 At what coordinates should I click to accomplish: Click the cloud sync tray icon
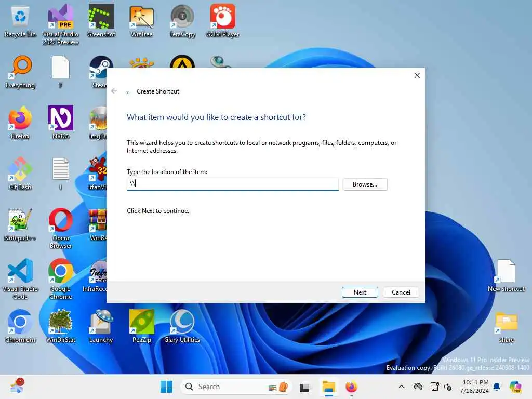tap(418, 387)
